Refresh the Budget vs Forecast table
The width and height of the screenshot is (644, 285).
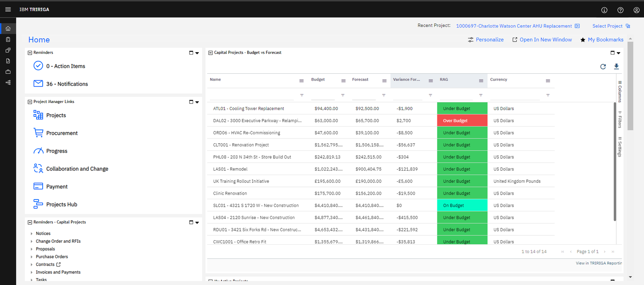tap(603, 66)
